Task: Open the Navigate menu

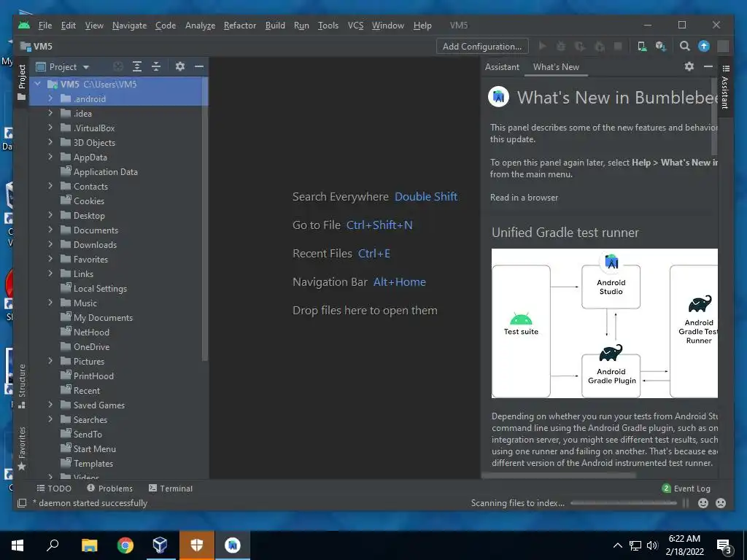Action: point(129,26)
